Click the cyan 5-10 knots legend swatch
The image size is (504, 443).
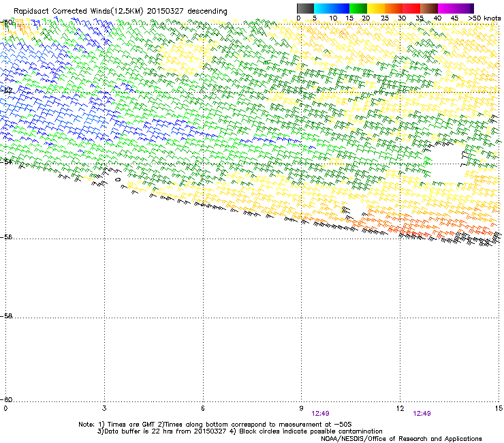pos(323,8)
